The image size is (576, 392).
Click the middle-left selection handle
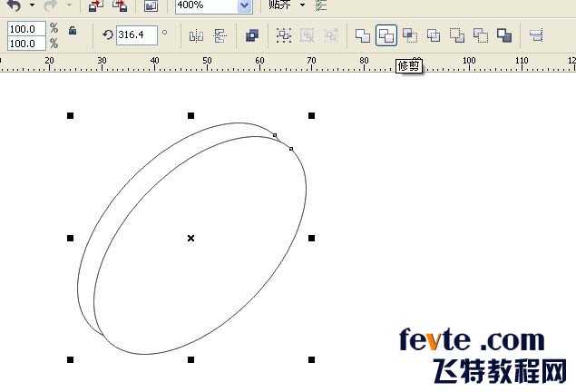coord(70,238)
